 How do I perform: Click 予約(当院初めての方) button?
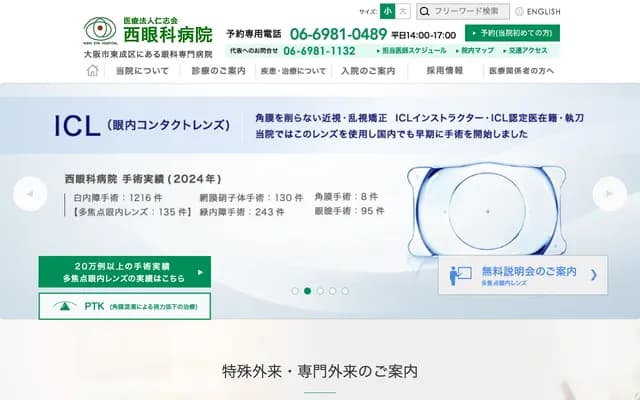coord(512,33)
